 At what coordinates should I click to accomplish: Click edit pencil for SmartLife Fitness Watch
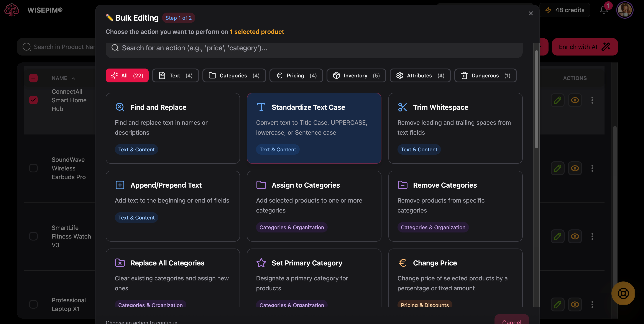pyautogui.click(x=557, y=236)
